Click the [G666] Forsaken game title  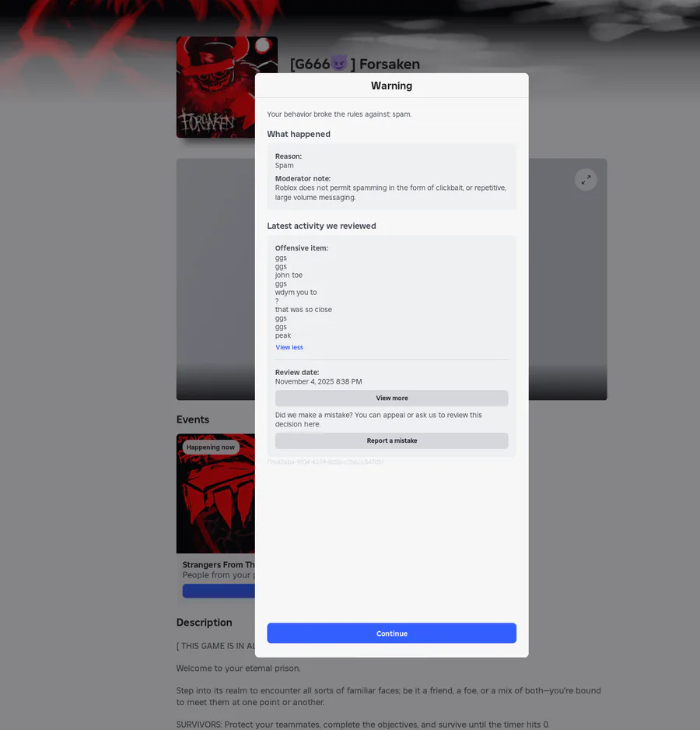[355, 64]
